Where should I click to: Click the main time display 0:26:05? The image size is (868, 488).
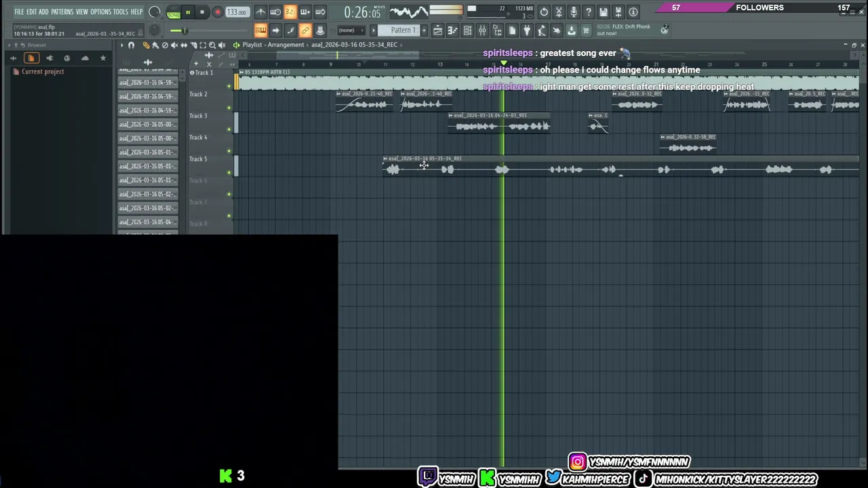pos(362,12)
